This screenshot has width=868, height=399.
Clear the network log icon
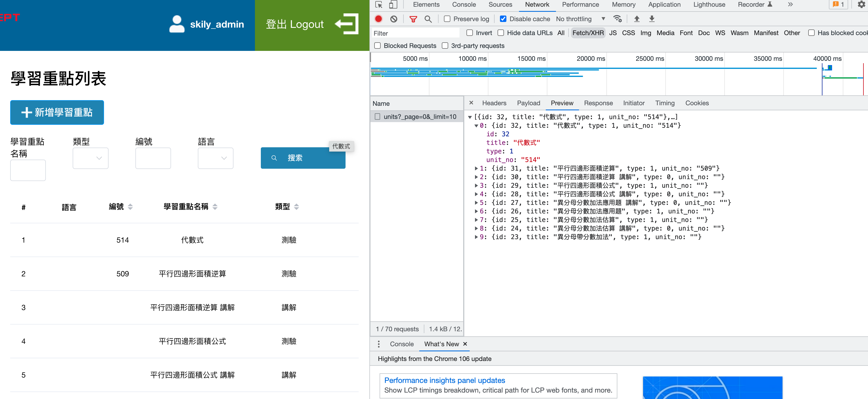(x=394, y=19)
